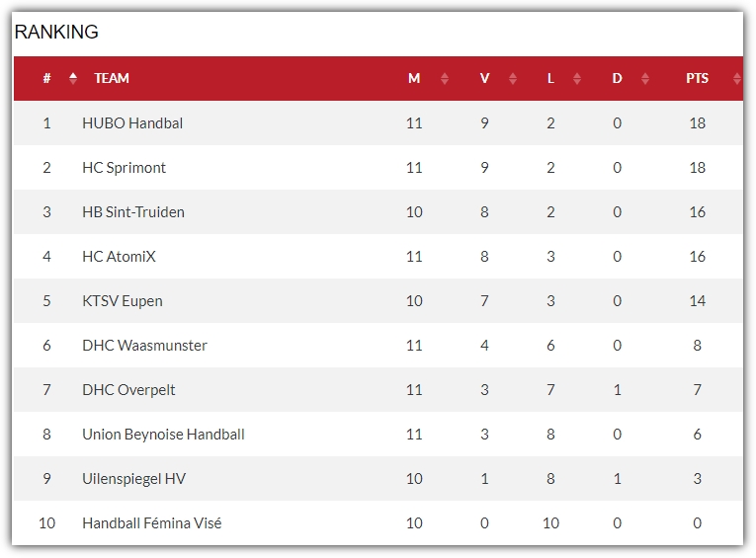Click the TEAM column header

(112, 78)
